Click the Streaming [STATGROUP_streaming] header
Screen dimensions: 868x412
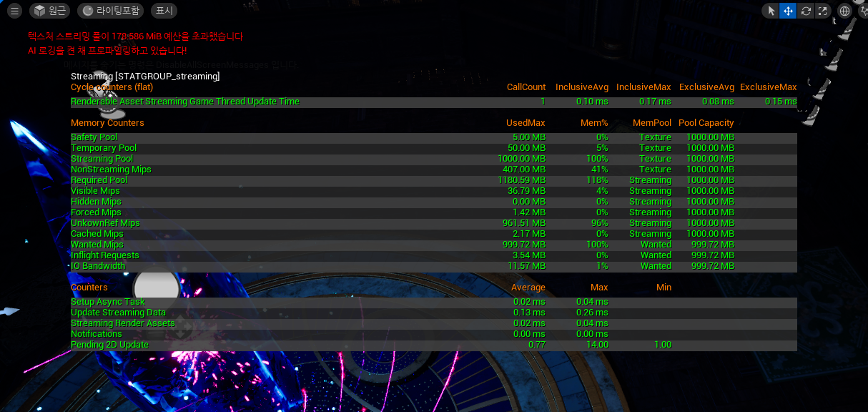[145, 76]
